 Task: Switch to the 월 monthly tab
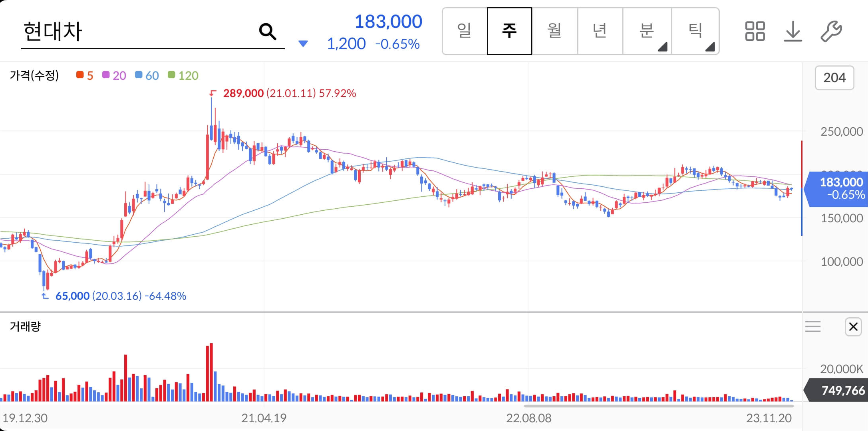click(554, 31)
